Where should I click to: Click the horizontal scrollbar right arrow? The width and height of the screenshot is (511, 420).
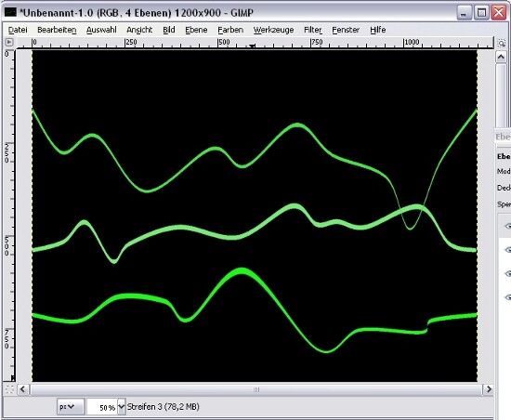489,389
